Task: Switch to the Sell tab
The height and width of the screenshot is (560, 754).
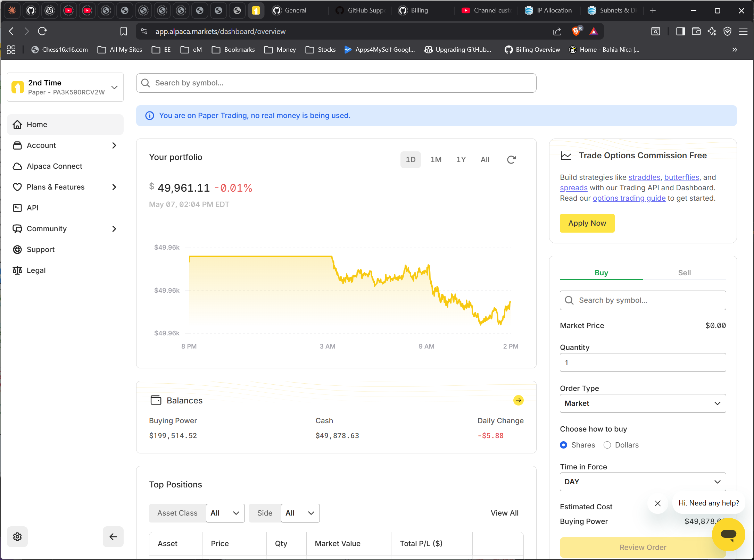Action: (x=684, y=273)
